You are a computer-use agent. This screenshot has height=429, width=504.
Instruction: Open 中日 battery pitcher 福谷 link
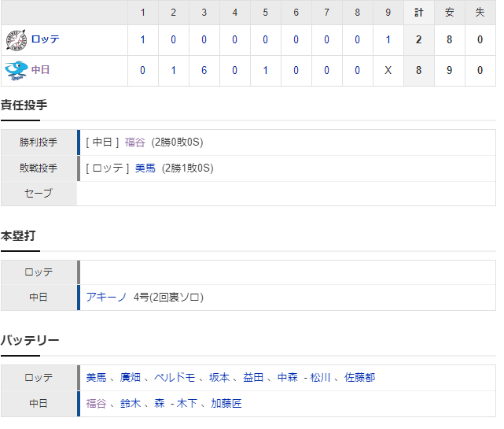pos(97,404)
